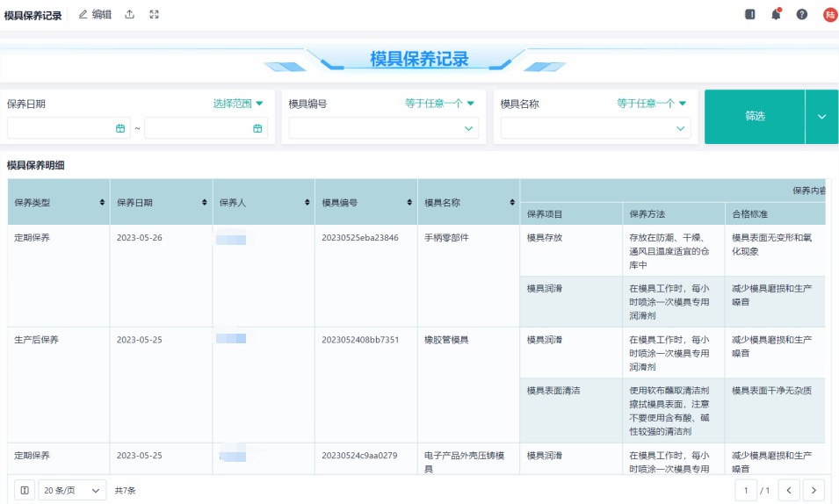The width and height of the screenshot is (839, 504).
Task: Sort table by 保养类型 column
Action: tap(103, 203)
